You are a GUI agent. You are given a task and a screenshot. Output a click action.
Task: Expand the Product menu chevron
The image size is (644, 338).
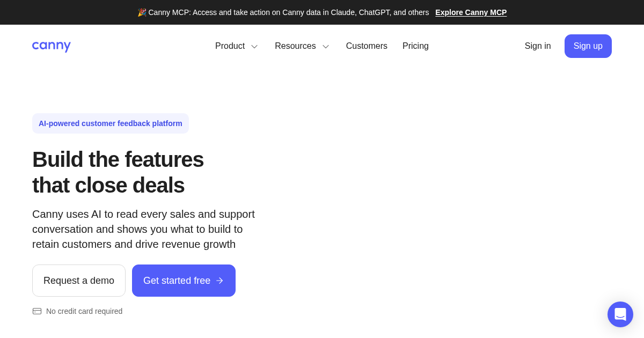tap(254, 47)
